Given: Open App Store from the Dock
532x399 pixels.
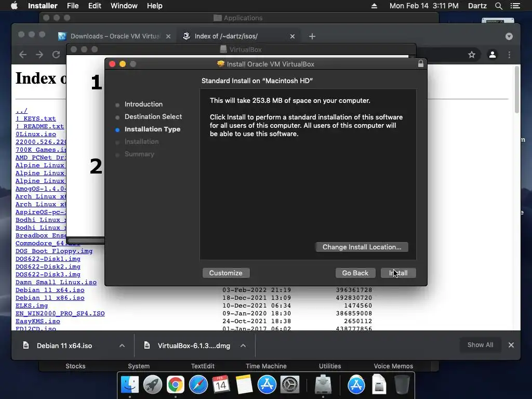Looking at the screenshot, I should 267,385.
